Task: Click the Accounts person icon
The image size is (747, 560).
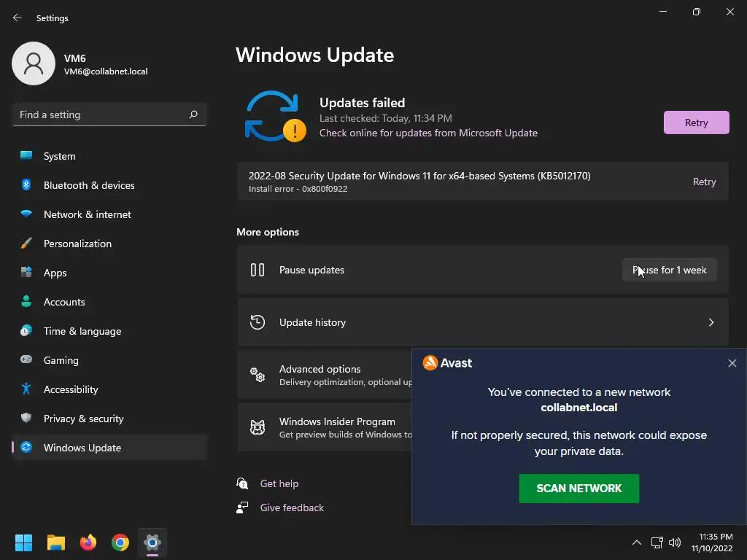Action: pyautogui.click(x=26, y=301)
